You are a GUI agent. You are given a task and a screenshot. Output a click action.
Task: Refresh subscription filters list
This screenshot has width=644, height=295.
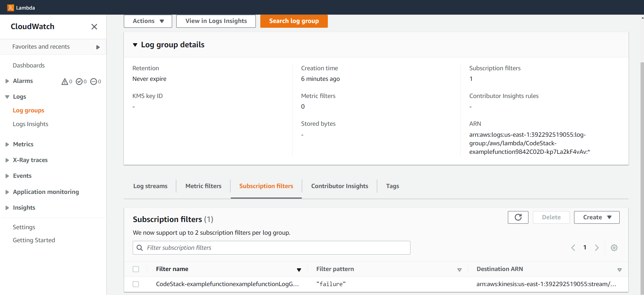(518, 217)
